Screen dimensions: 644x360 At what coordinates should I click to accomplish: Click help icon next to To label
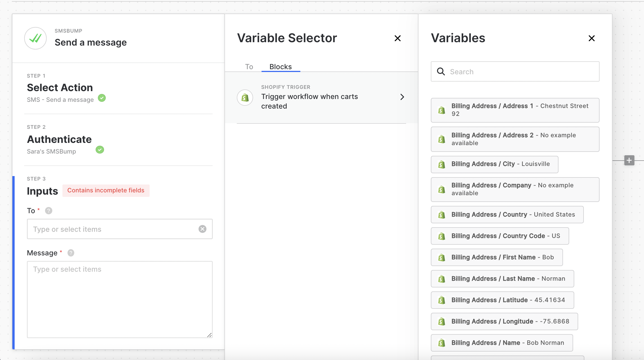pos(49,211)
